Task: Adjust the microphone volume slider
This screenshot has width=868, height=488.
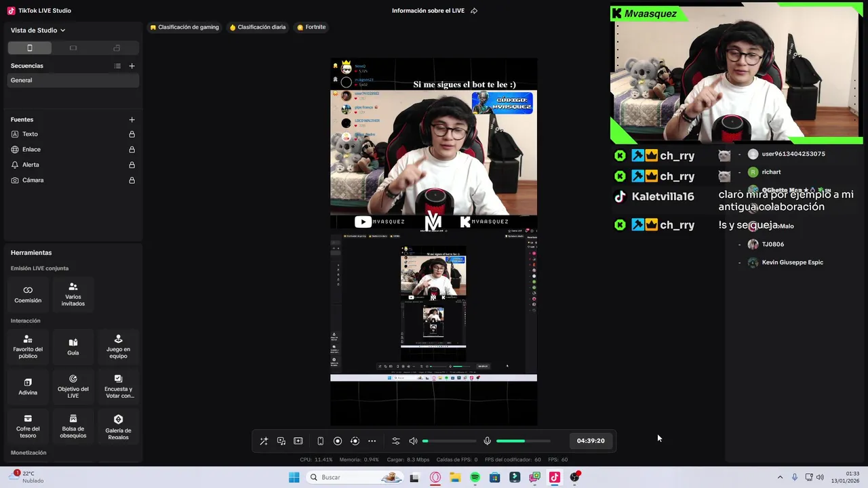Action: pyautogui.click(x=524, y=441)
